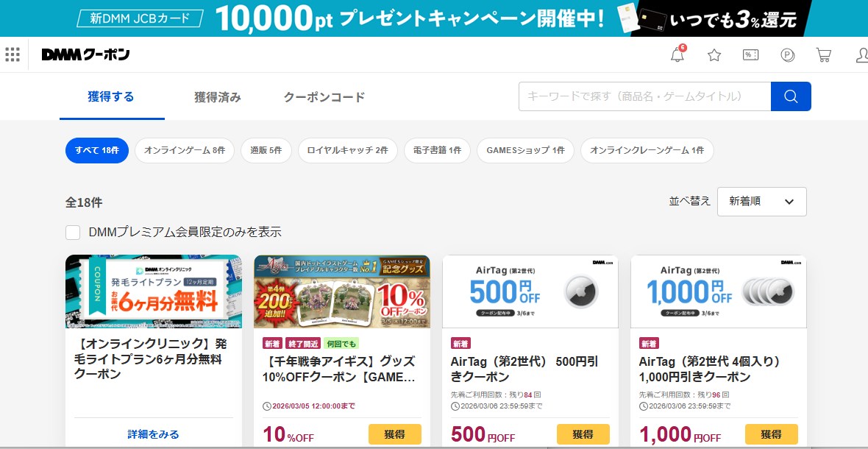Viewport: 868px width, 449px height.
Task: Open the クーポンコード tab
Action: pos(324,97)
